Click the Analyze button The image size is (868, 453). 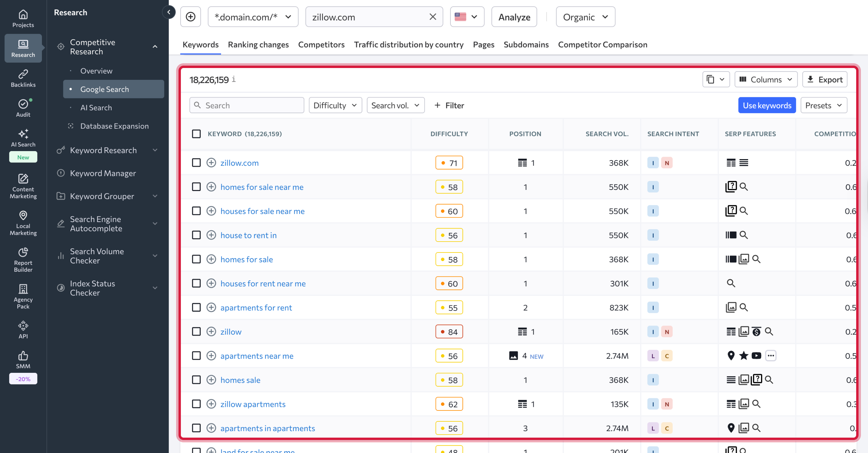tap(514, 17)
